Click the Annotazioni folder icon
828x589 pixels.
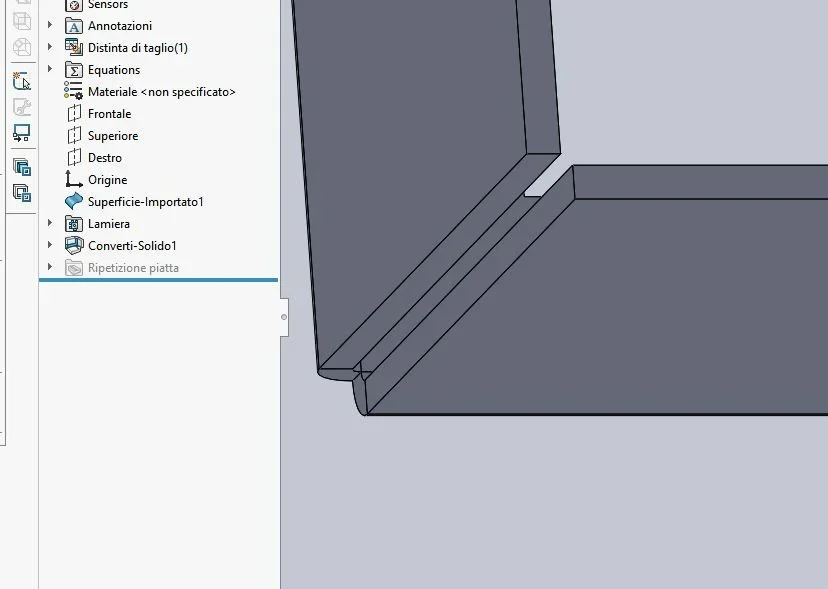tap(74, 26)
